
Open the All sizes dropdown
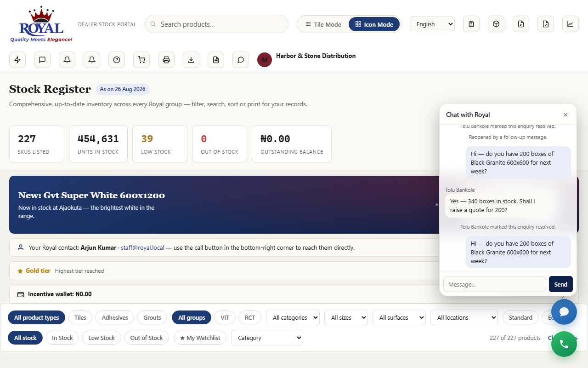click(346, 317)
